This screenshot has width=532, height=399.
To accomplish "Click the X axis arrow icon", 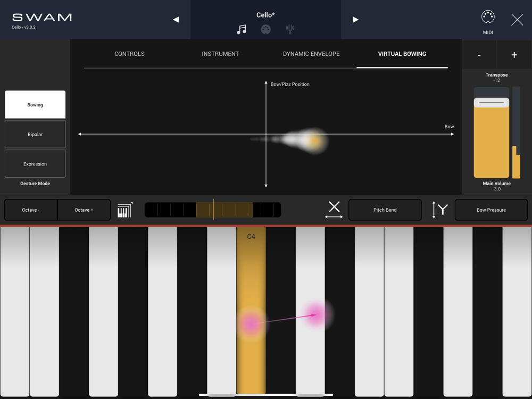I will pyautogui.click(x=334, y=210).
